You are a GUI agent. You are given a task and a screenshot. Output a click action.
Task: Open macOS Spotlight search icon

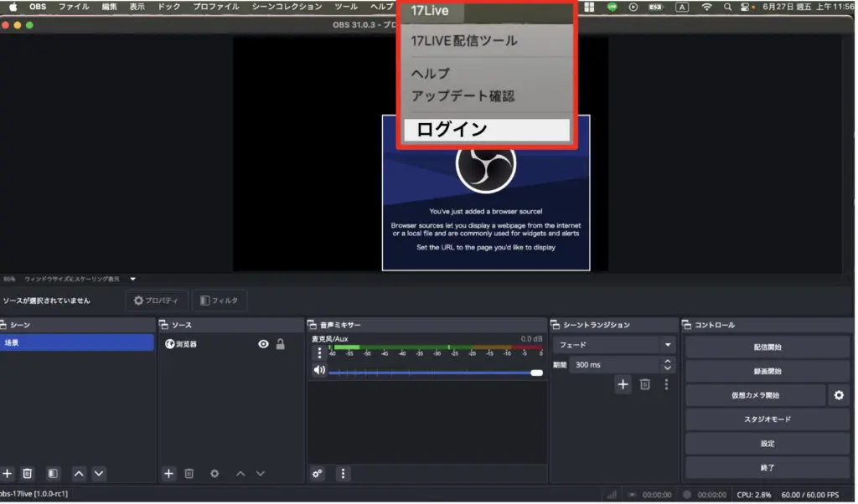point(727,7)
